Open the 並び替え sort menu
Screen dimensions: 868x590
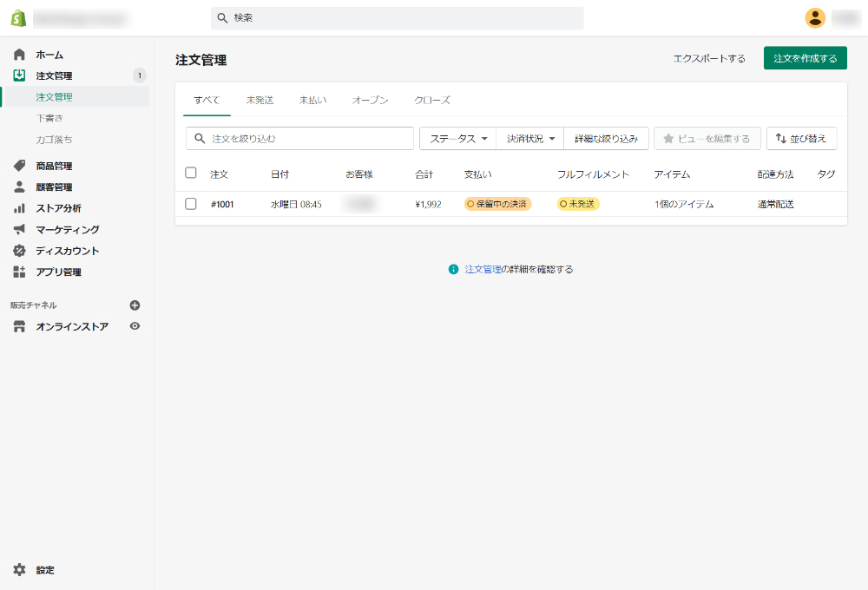coord(801,138)
